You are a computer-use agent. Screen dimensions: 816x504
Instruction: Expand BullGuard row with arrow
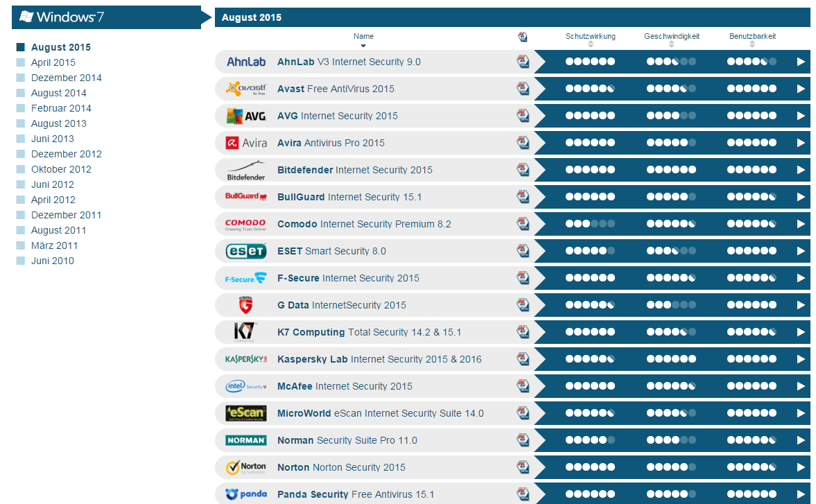click(800, 197)
